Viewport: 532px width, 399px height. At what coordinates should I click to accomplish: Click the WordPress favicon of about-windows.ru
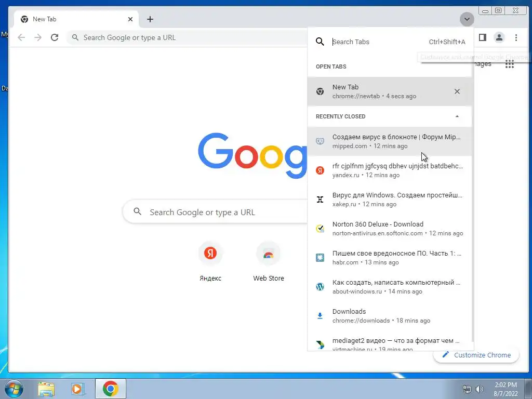coord(320,287)
